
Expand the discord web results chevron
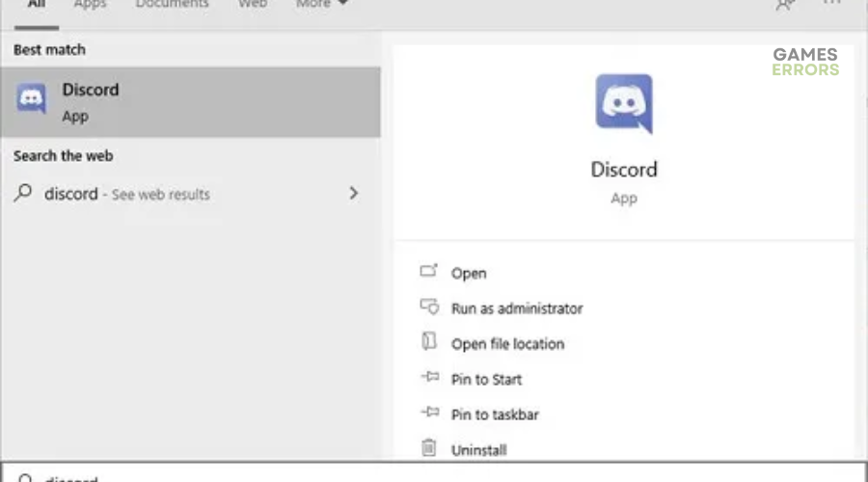[x=354, y=193]
